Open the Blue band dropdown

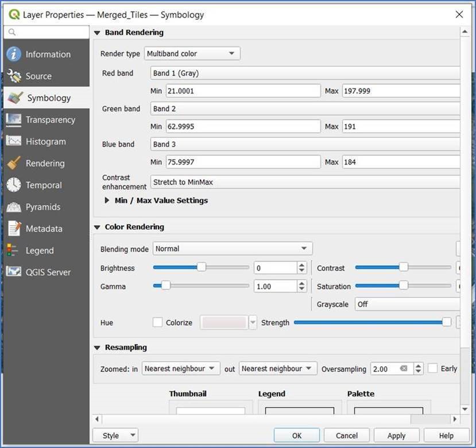tap(305, 144)
